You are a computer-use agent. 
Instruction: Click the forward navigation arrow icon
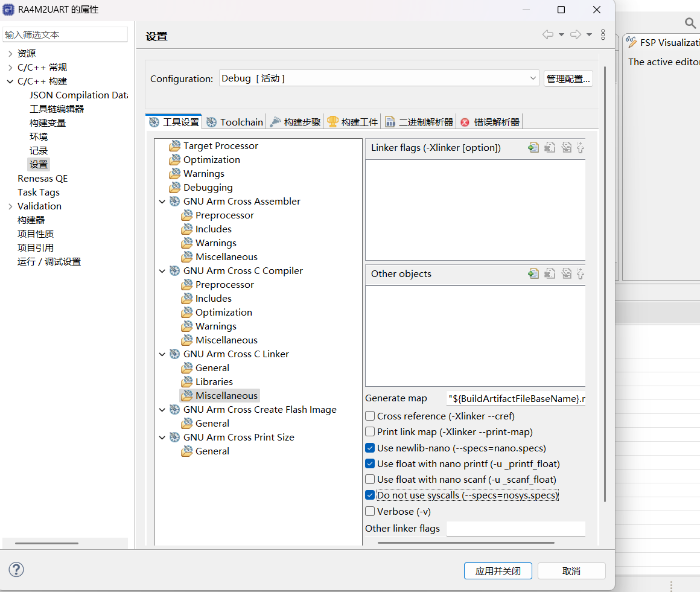(x=576, y=34)
